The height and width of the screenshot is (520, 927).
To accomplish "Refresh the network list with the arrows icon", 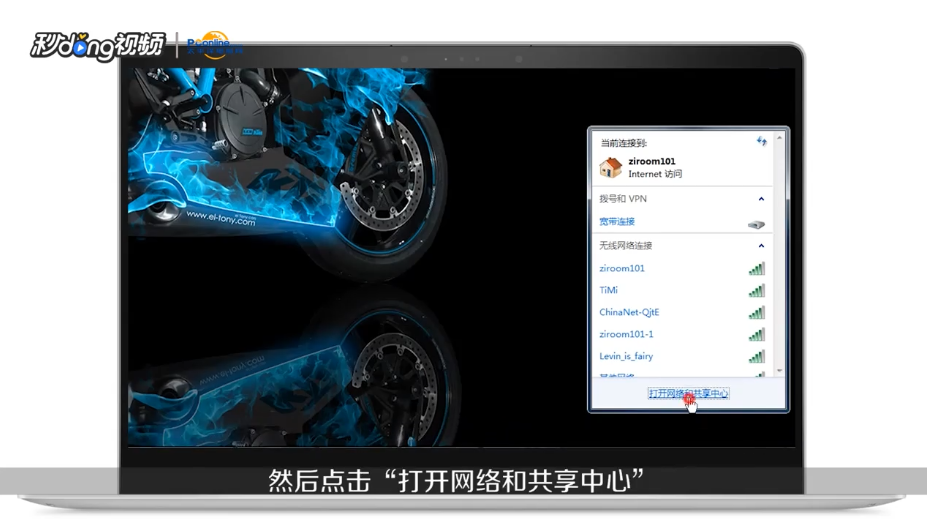I will click(761, 141).
